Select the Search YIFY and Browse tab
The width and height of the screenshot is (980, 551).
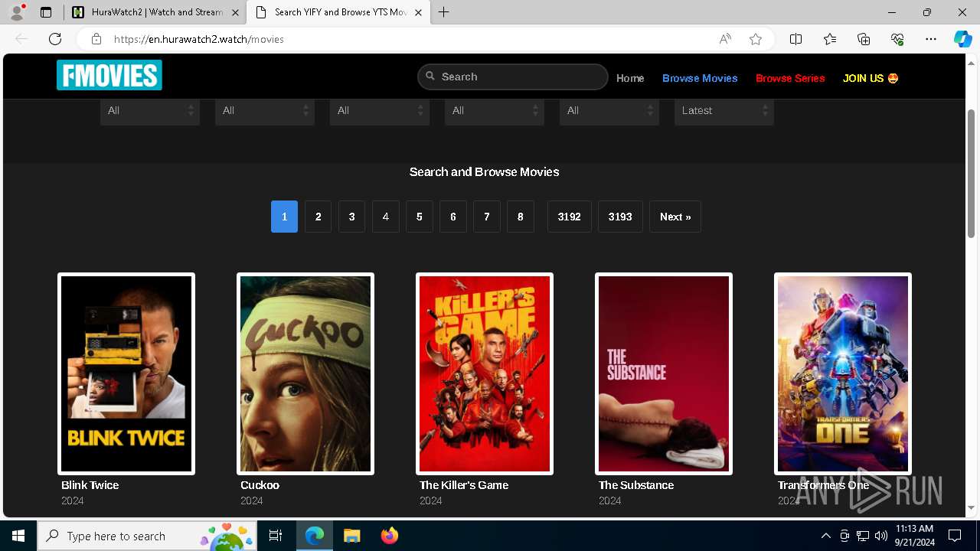[x=338, y=12]
